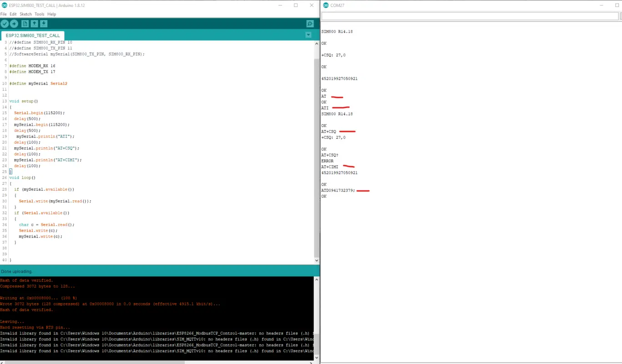Maximize the COM27 serial monitor window
Viewport: 622px width, 364px height.
coord(616,5)
